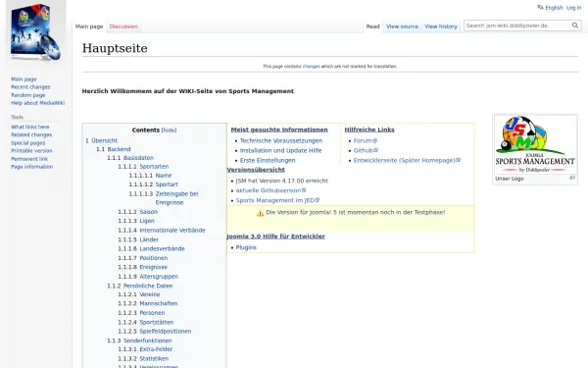588x368 pixels.
Task: Open the View history tab
Action: [x=441, y=26]
